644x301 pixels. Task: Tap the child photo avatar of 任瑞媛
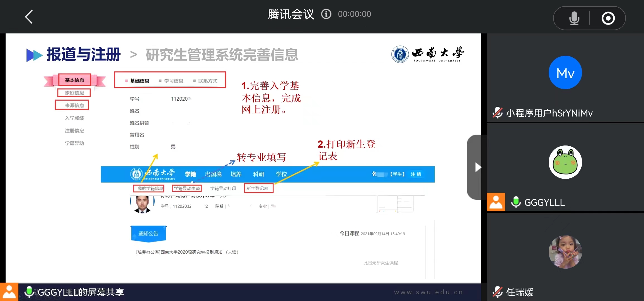point(565,252)
